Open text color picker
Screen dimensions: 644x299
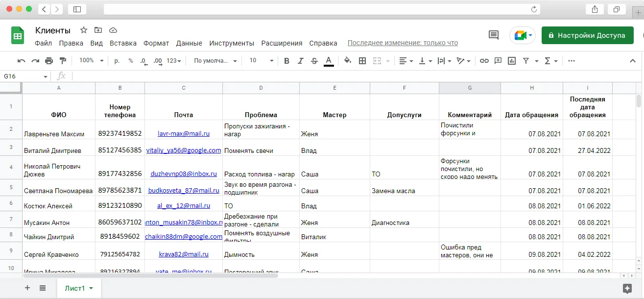click(x=329, y=61)
